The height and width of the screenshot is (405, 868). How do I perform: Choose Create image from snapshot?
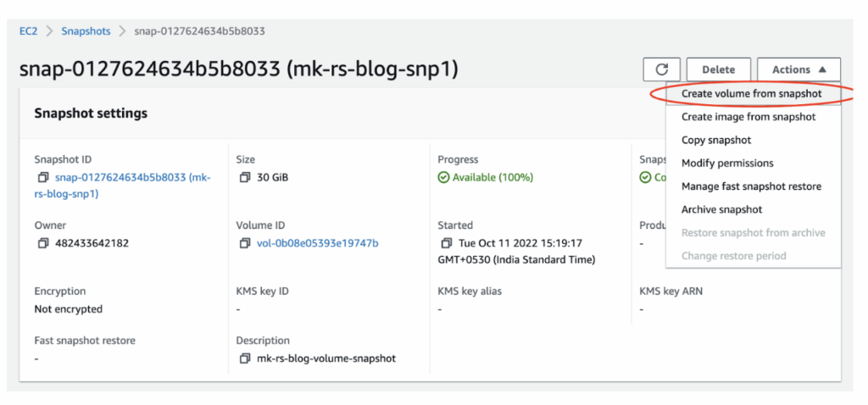(x=748, y=117)
